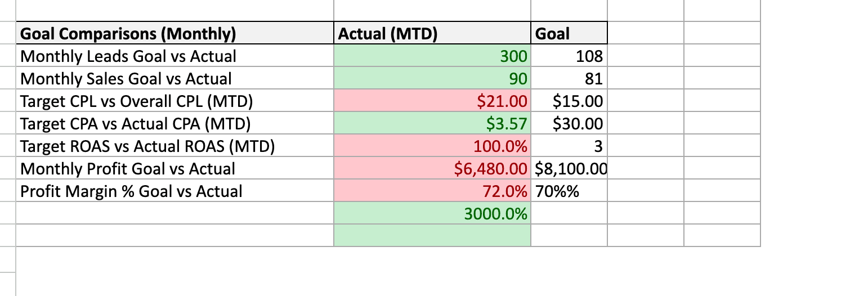Click the actual ROAS cell showing 100.0%

(x=432, y=146)
